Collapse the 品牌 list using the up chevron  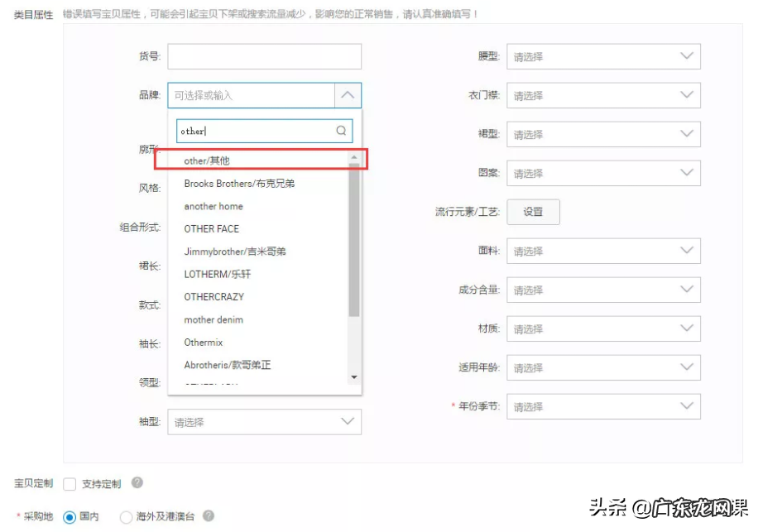pos(348,94)
